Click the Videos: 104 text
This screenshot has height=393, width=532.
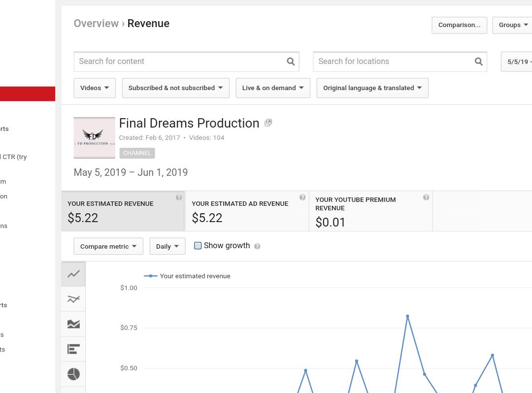click(x=206, y=138)
